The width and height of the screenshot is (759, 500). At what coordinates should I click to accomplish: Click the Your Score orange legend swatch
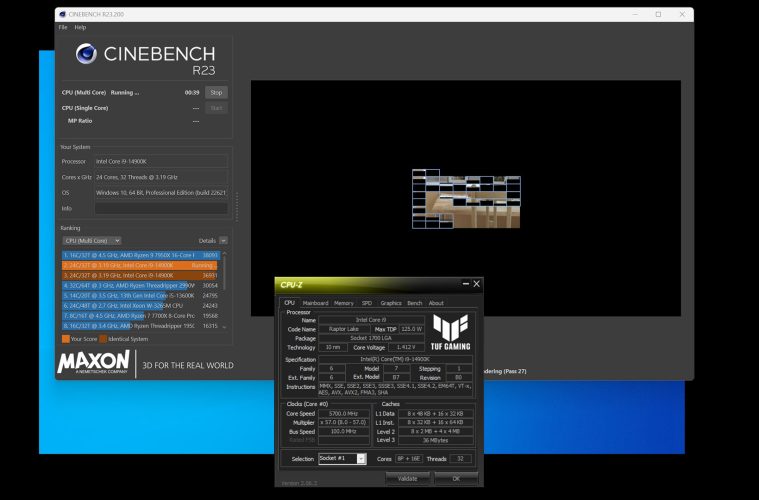[x=66, y=339]
